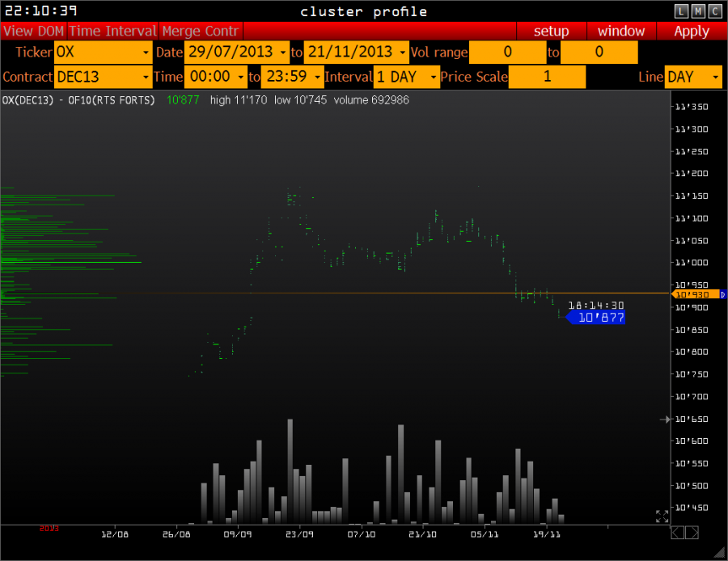Click the C button in the title bar
Viewport: 728px width, 561px height.
pos(714,11)
